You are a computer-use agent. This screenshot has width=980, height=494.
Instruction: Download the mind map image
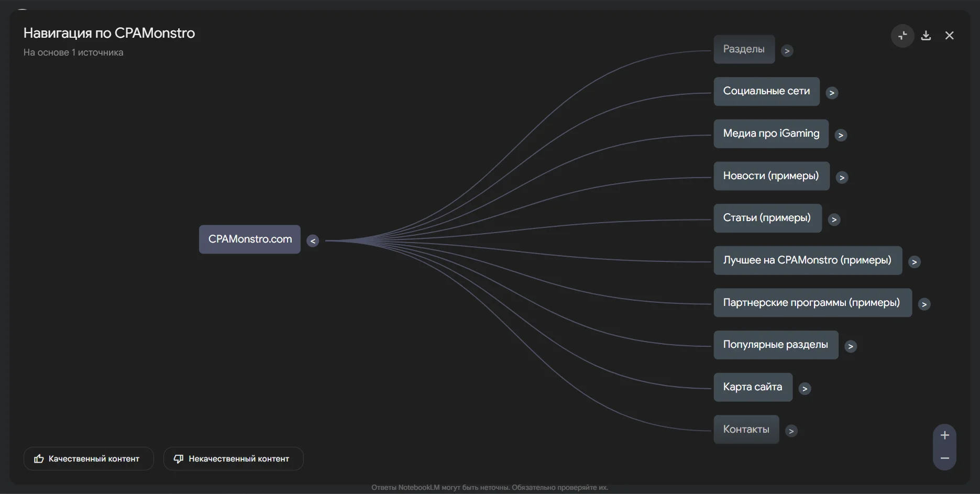926,36
